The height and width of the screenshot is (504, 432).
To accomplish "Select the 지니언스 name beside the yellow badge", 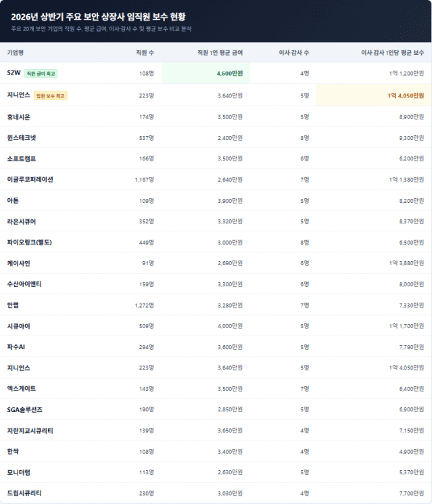I will (x=19, y=95).
